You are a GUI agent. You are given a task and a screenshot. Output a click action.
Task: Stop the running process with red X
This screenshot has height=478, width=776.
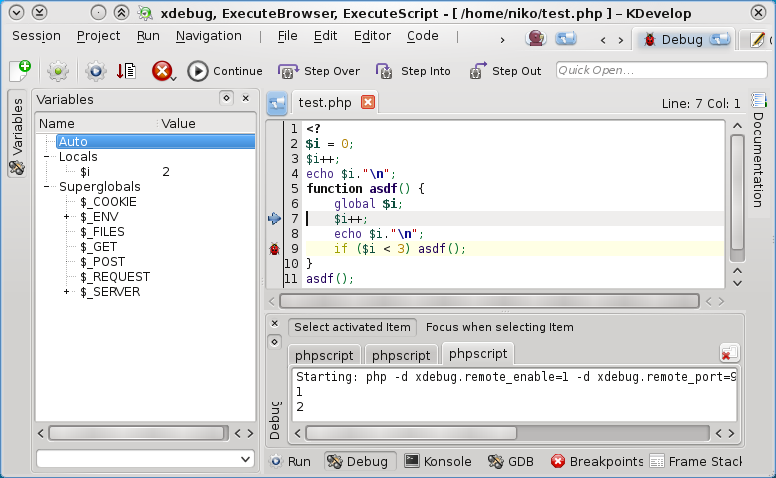tap(162, 71)
